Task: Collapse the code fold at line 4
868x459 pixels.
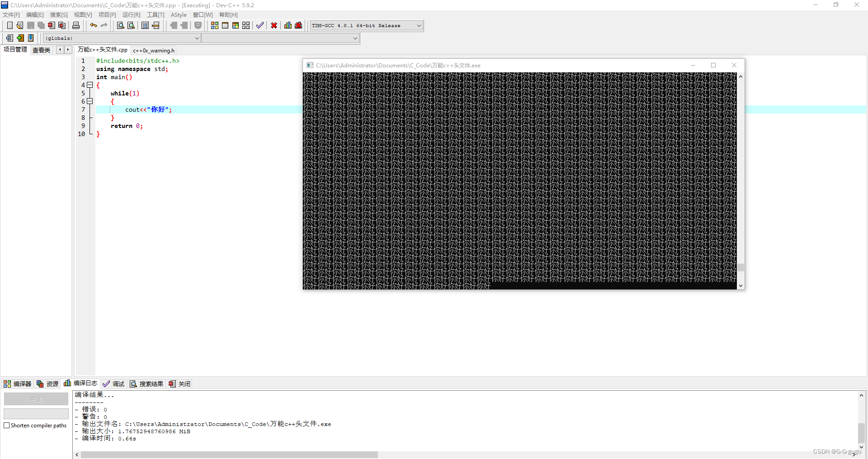Action: tap(90, 85)
